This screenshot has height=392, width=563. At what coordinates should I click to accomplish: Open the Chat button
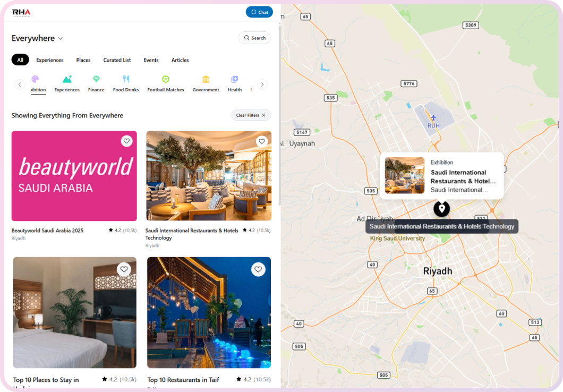[259, 12]
